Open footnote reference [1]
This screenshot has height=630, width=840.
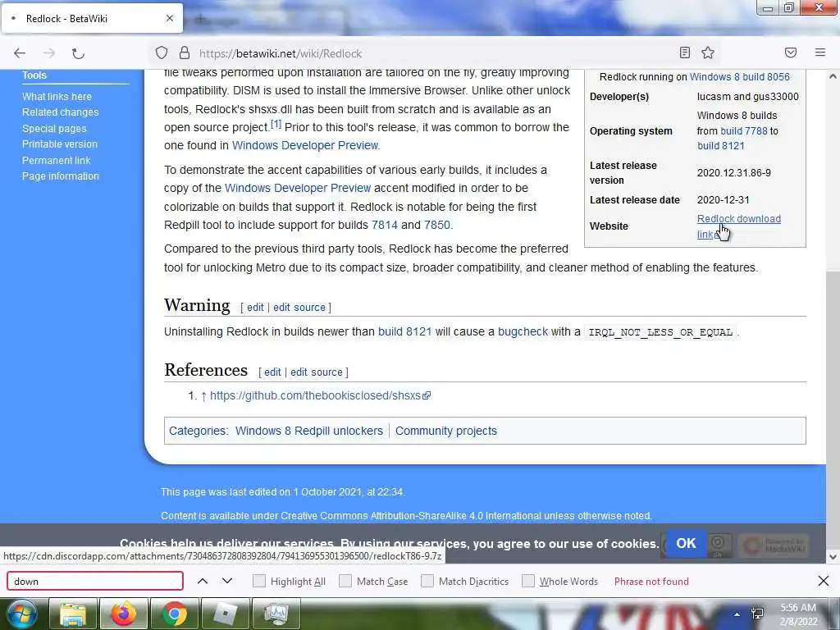(x=276, y=125)
